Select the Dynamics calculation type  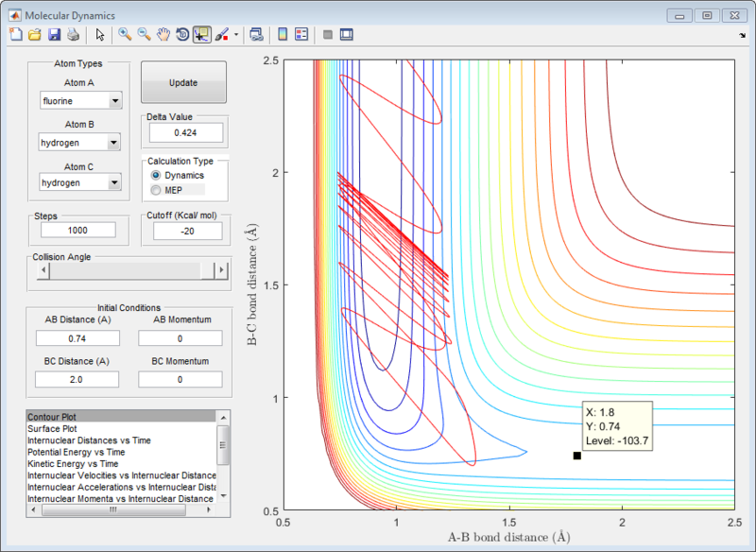point(156,176)
